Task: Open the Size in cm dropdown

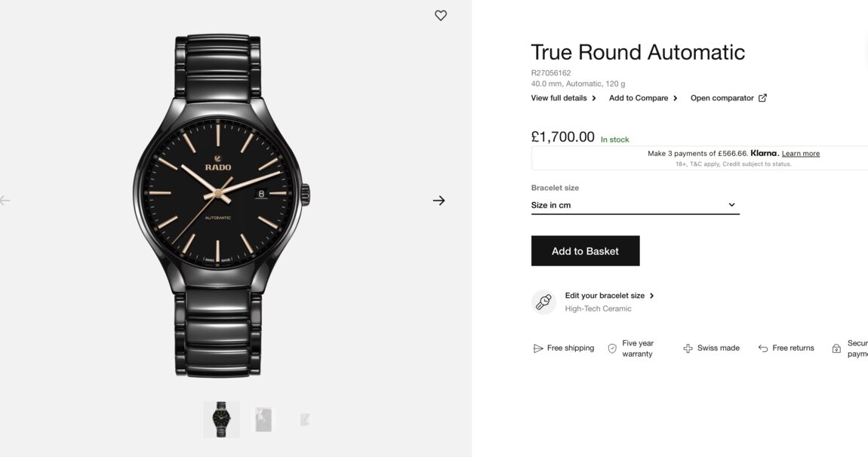Action: 635,205
